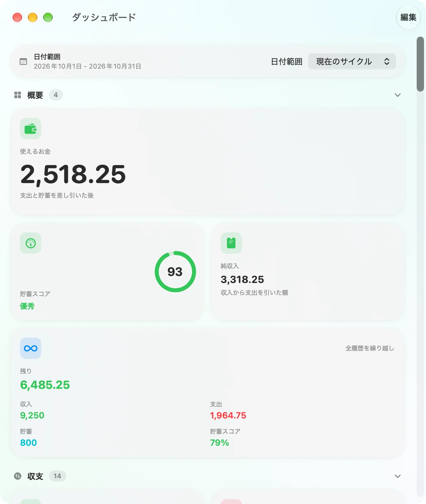Click the gauge icon on the 貯蓄スコア card
426x504 pixels.
pyautogui.click(x=31, y=243)
